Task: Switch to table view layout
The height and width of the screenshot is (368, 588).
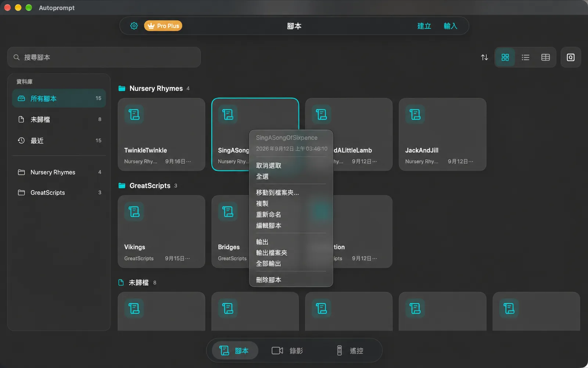Action: [545, 57]
